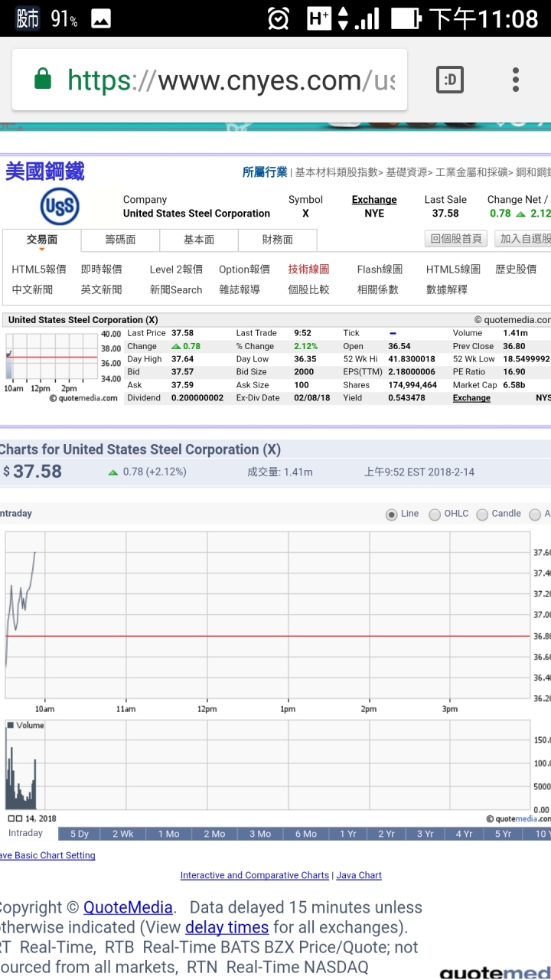Click the 加入自選股 button
The image size is (551, 980).
point(523,239)
